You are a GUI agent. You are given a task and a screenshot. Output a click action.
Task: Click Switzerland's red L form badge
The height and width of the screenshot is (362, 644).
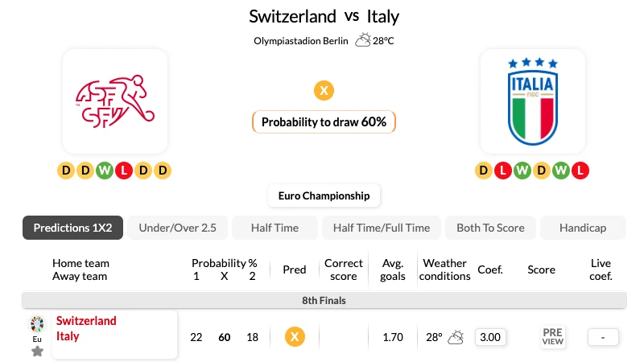click(124, 171)
